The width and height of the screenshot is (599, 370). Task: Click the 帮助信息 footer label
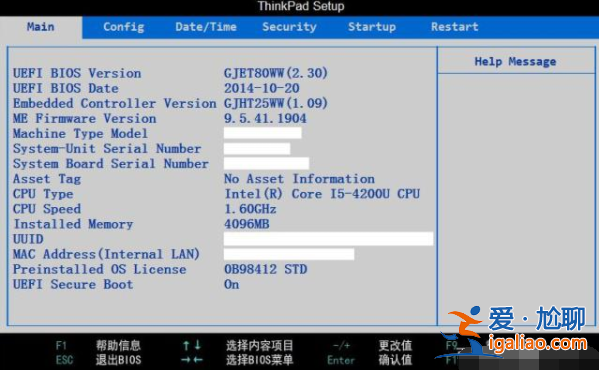click(118, 346)
